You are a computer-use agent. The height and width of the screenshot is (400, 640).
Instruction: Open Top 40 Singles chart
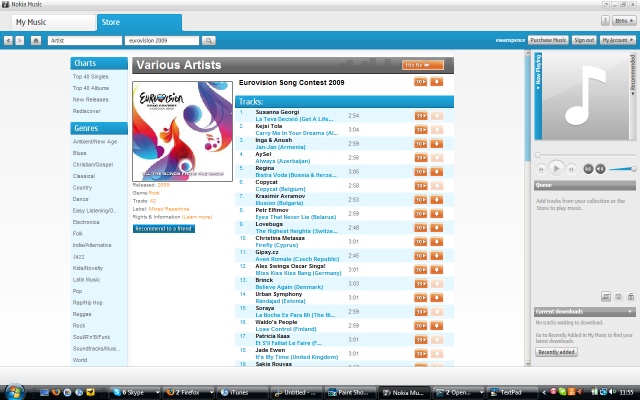point(91,76)
